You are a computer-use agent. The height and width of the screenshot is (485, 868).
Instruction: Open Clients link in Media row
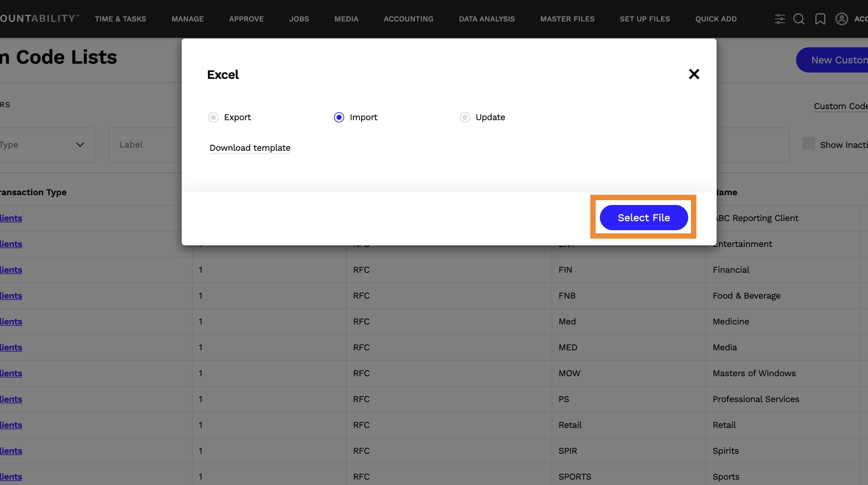(11, 348)
